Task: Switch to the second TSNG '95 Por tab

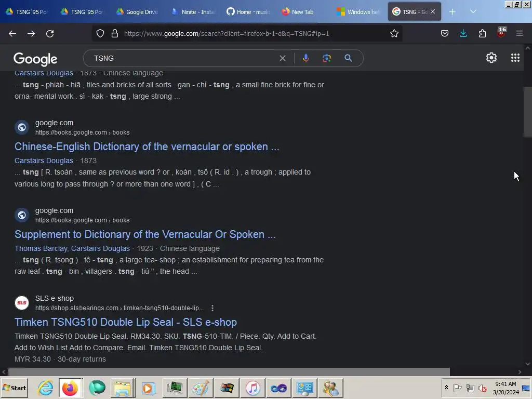Action: [82, 12]
